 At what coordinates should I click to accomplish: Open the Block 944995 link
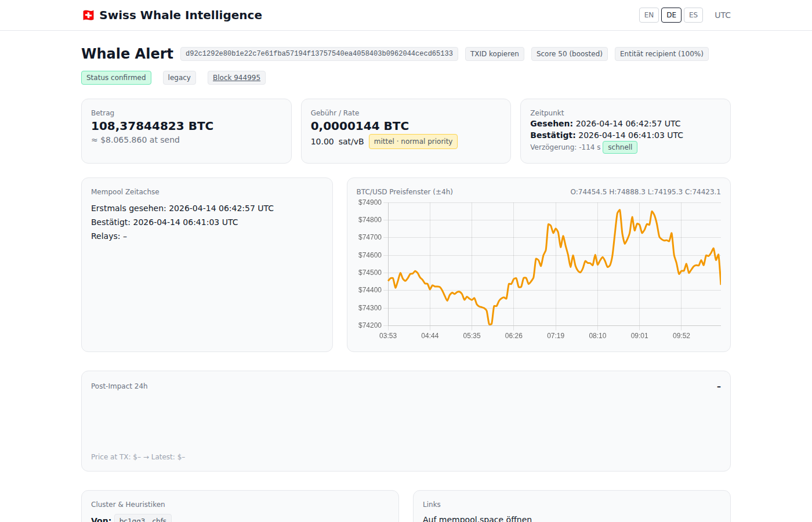tap(237, 78)
